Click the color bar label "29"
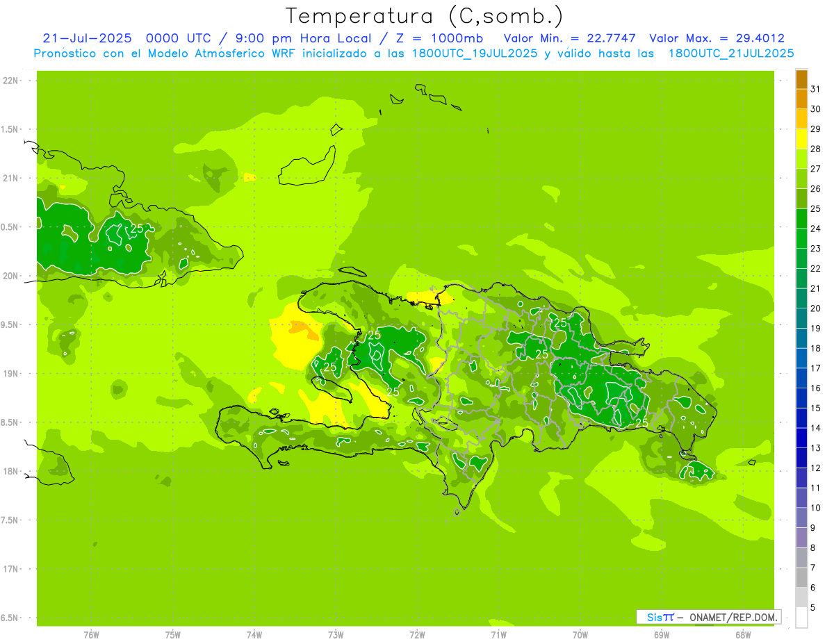Image resolution: width=834 pixels, height=644 pixels. 815,129
